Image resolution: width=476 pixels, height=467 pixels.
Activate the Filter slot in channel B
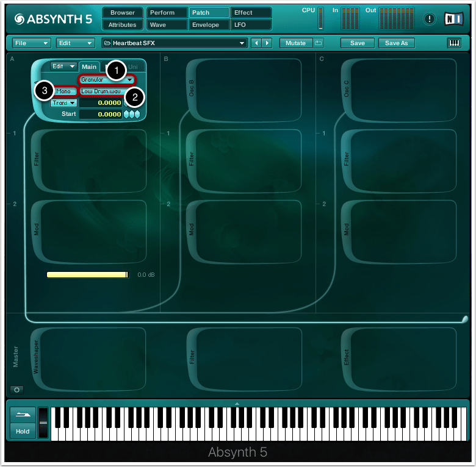243,161
